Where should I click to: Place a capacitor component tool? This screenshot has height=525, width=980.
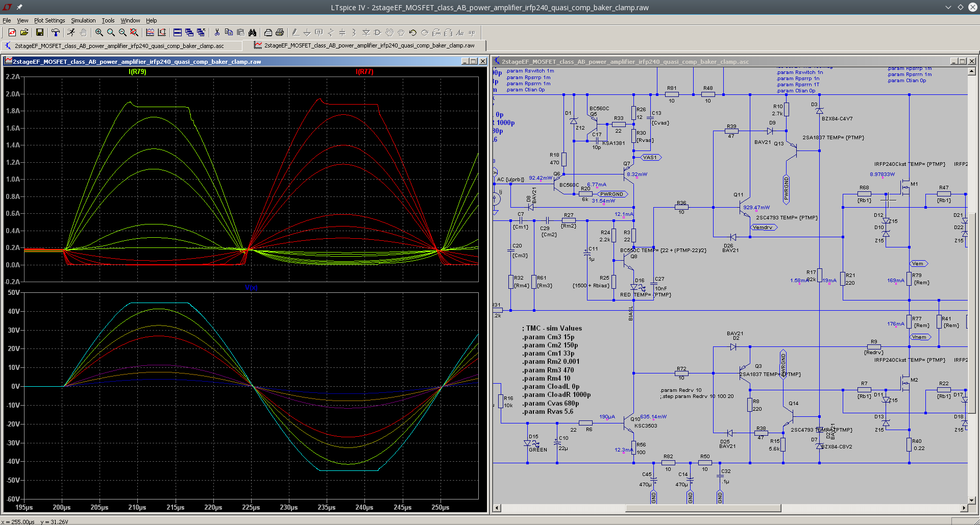(342, 33)
